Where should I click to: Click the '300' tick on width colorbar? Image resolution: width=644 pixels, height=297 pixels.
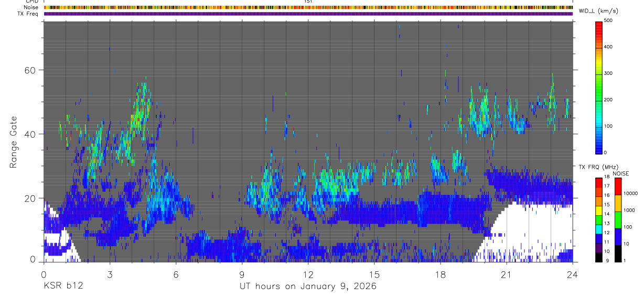pyautogui.click(x=609, y=73)
